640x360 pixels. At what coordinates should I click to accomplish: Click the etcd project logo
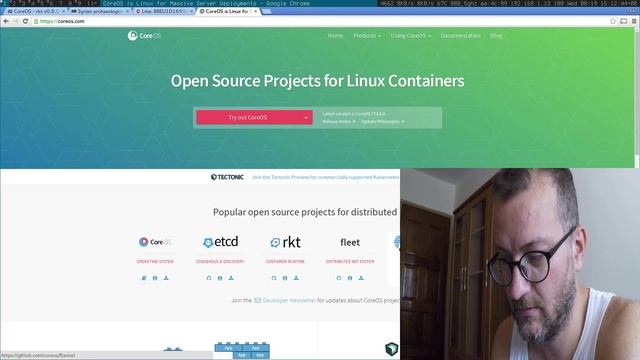pos(220,242)
